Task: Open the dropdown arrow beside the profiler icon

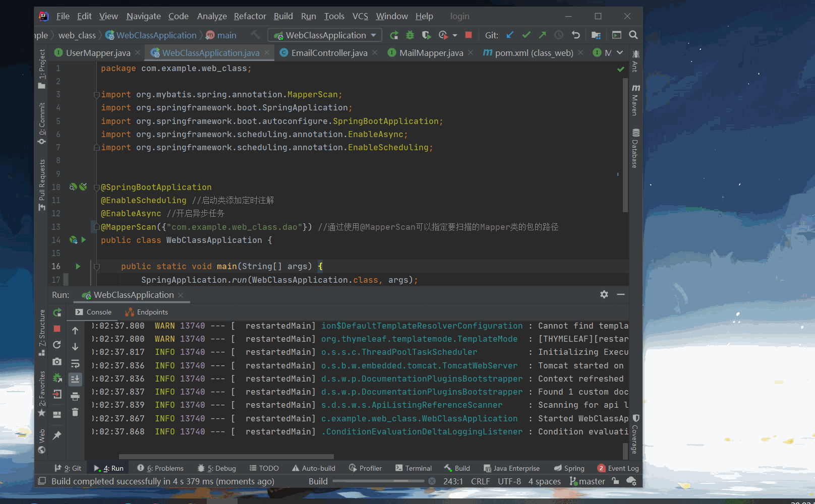Action: (x=455, y=35)
